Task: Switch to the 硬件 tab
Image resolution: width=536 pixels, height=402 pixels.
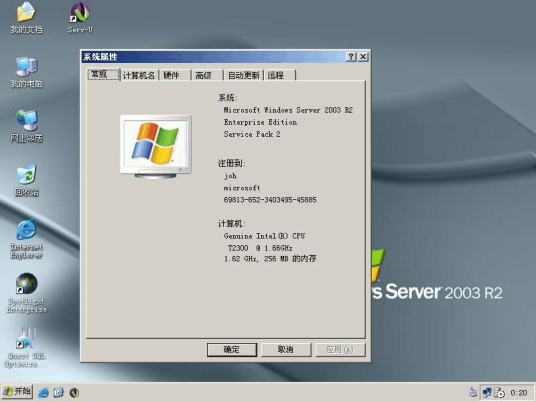Action: pos(175,75)
